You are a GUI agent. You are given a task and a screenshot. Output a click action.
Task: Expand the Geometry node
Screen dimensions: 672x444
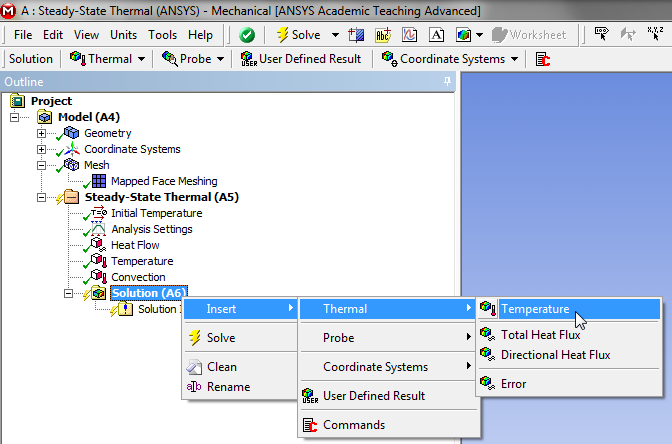(x=41, y=133)
